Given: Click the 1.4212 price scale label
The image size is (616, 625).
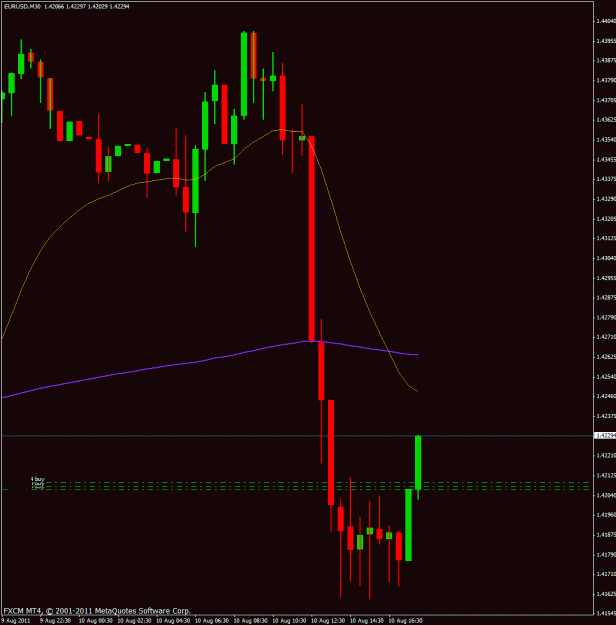Looking at the screenshot, I should 606,476.
